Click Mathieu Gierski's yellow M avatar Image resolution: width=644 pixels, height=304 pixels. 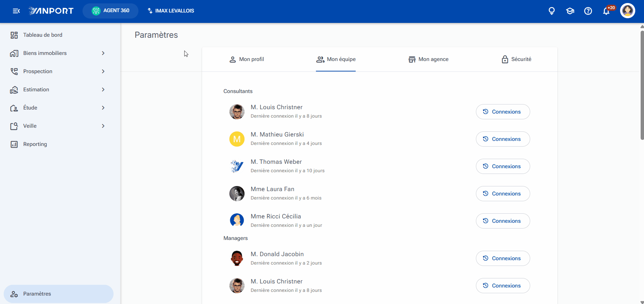[237, 139]
